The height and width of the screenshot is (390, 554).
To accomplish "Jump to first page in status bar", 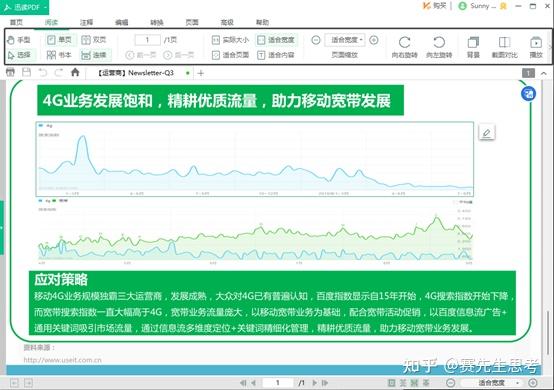I will 243,383.
